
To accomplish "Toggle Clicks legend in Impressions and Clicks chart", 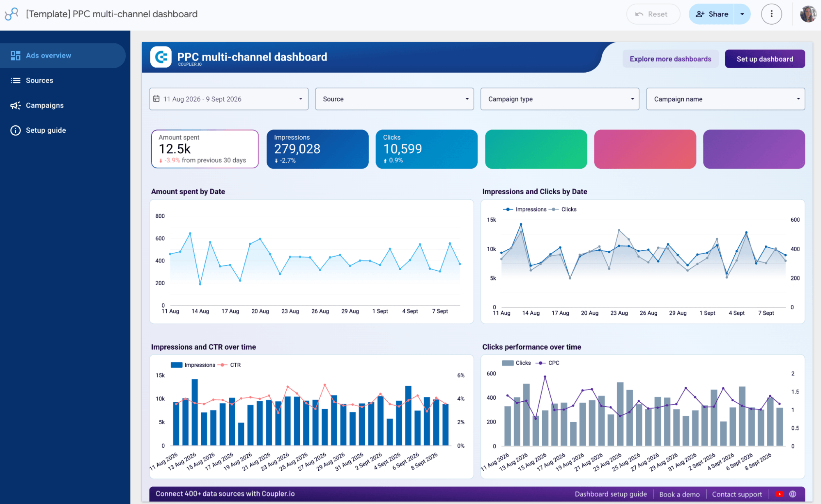I will [563, 209].
